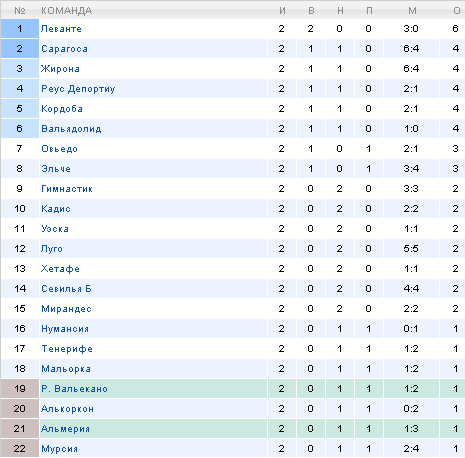
Task: Click the Овьедо team name
Action: pos(59,149)
